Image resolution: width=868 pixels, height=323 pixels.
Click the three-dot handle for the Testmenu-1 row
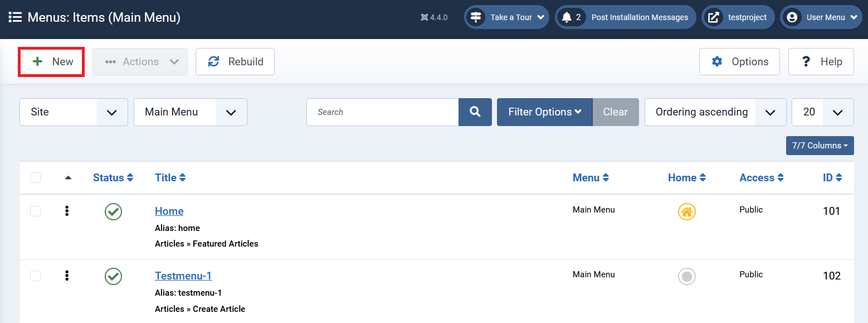[x=67, y=276]
